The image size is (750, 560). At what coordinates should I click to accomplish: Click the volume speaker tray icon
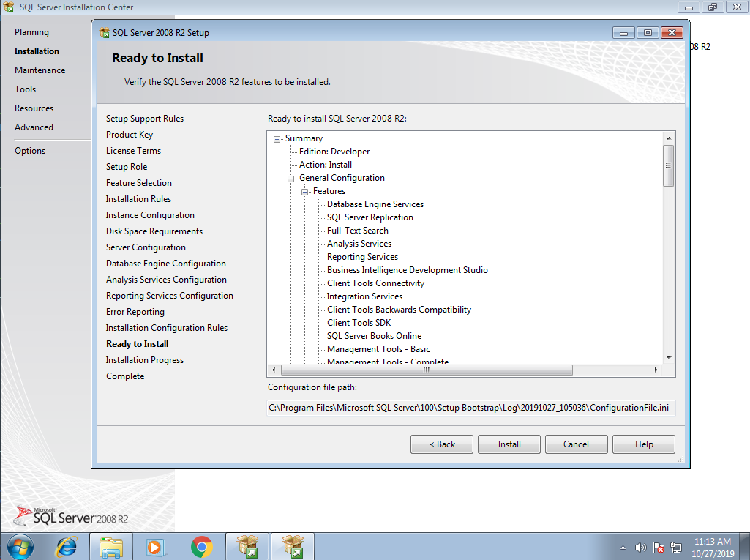coord(640,548)
